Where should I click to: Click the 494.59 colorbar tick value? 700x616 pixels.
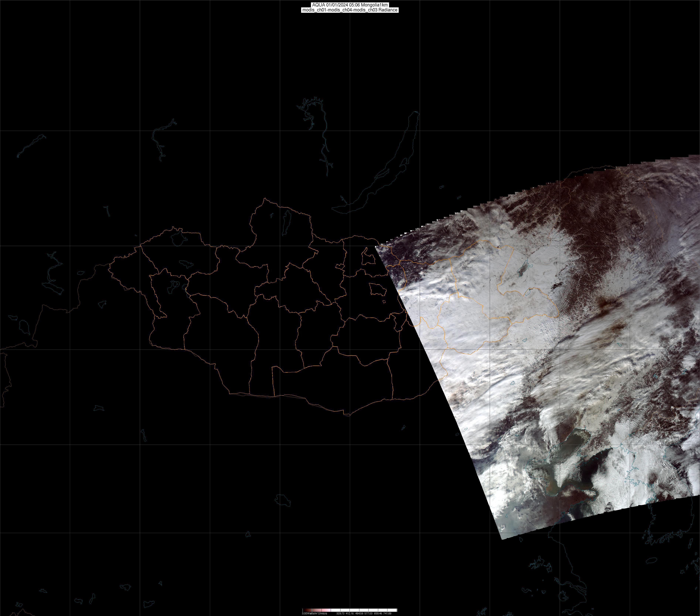359,614
